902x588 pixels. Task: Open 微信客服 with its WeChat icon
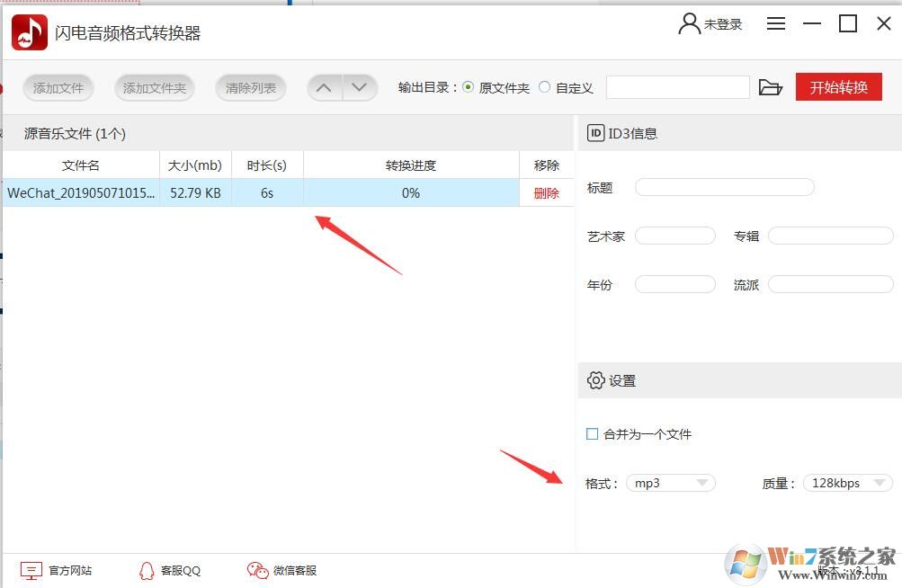(x=257, y=569)
